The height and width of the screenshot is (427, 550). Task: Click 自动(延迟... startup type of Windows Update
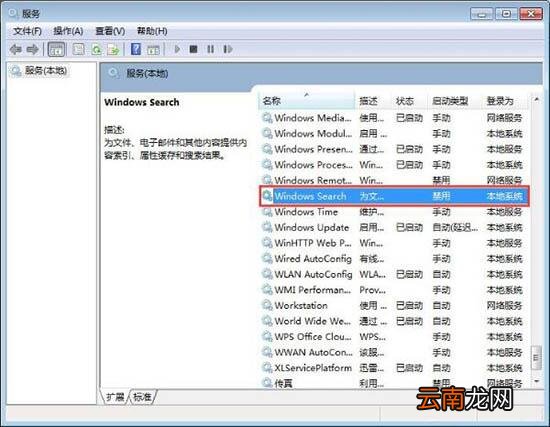tap(455, 227)
